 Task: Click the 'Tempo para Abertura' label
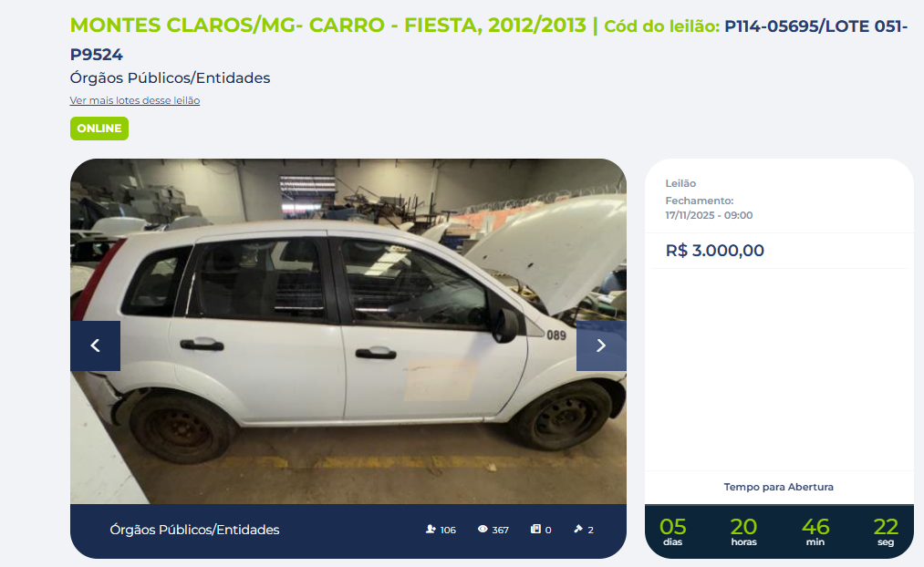(x=778, y=487)
